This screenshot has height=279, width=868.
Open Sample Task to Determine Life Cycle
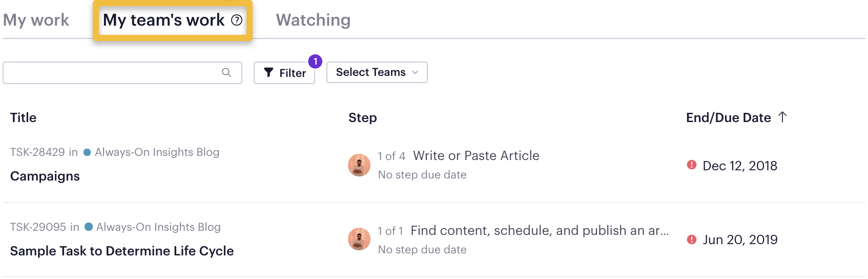point(122,251)
